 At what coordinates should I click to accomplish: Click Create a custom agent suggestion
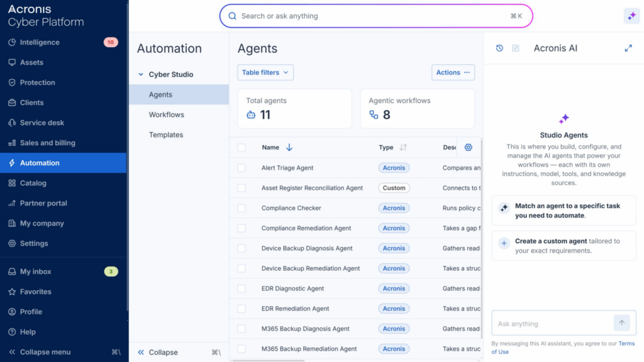(x=563, y=246)
